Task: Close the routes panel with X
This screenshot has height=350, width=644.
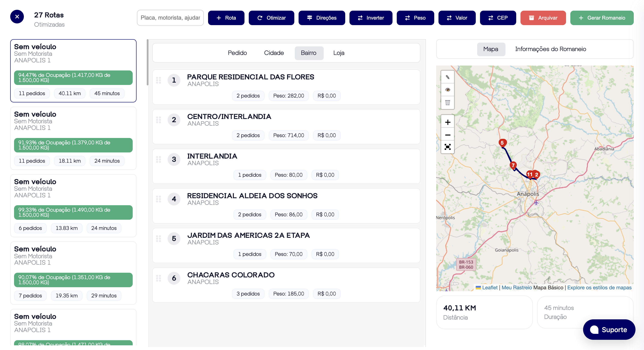Action: [17, 17]
